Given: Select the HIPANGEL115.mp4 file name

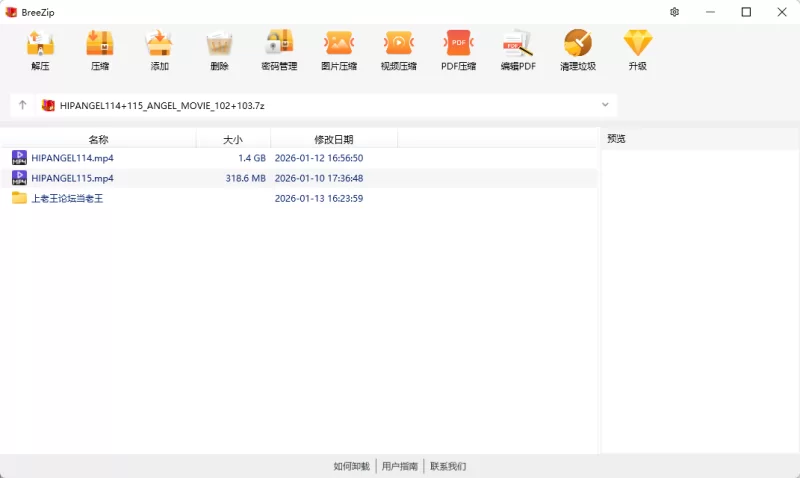Looking at the screenshot, I should (72, 178).
